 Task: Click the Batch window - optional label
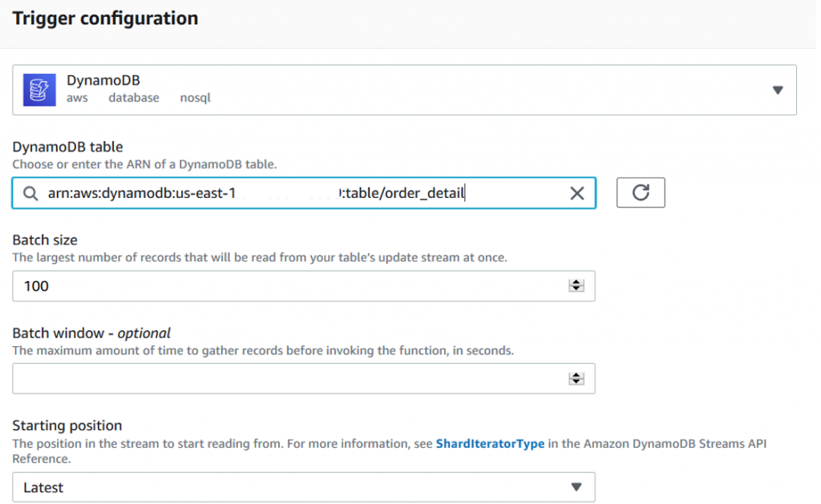tap(91, 333)
